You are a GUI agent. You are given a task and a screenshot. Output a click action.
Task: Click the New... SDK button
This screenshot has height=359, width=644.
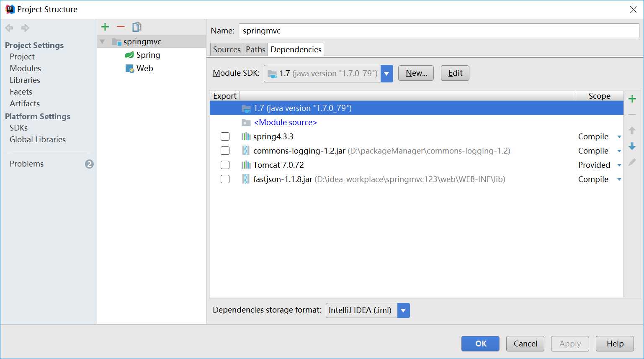416,73
